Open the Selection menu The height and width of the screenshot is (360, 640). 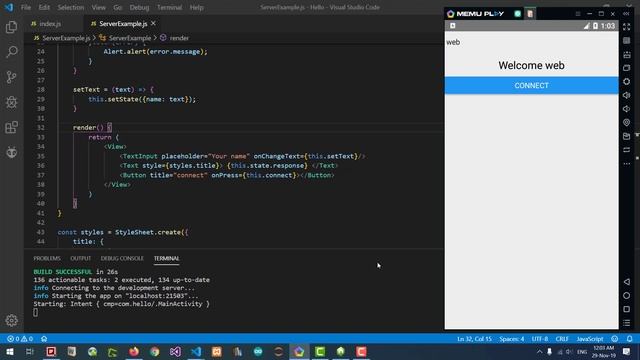(71, 7)
